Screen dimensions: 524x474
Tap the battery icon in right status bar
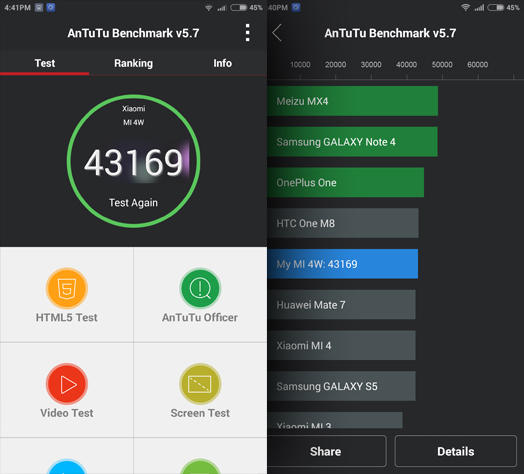click(496, 7)
